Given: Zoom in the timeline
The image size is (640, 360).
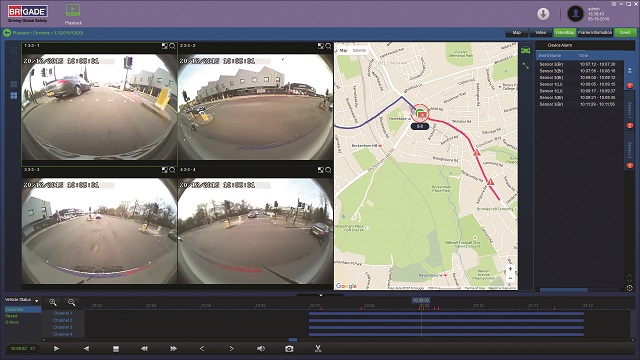Looking at the screenshot, I should pos(53,302).
